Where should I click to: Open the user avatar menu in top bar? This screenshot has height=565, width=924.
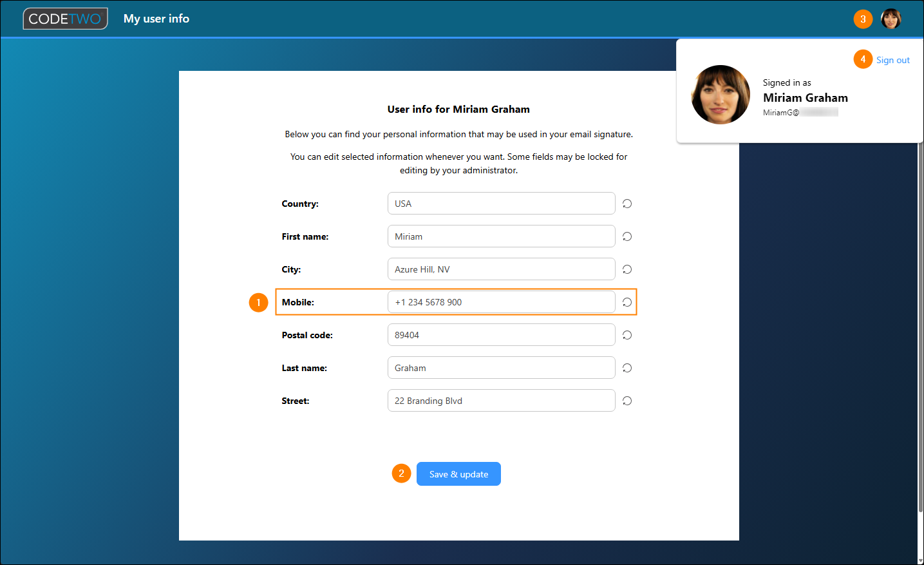[891, 19]
